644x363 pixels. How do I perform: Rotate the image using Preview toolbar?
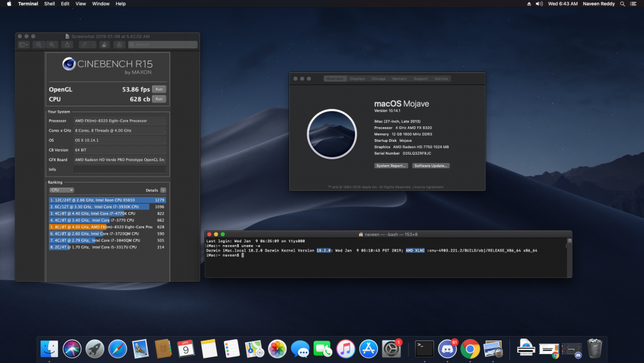[104, 44]
